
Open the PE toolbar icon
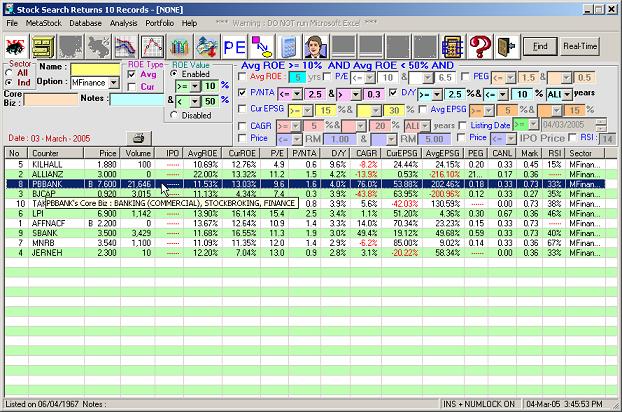click(235, 45)
